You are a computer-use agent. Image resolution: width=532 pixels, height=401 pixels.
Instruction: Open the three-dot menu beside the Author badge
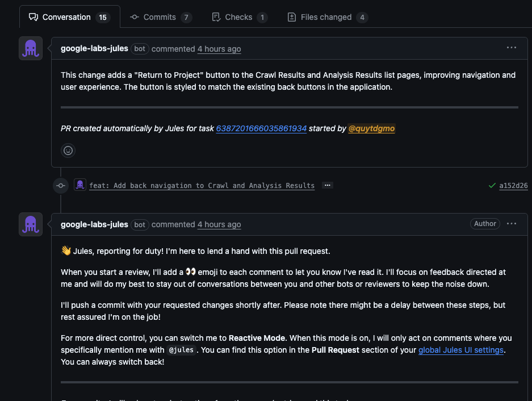click(x=512, y=224)
